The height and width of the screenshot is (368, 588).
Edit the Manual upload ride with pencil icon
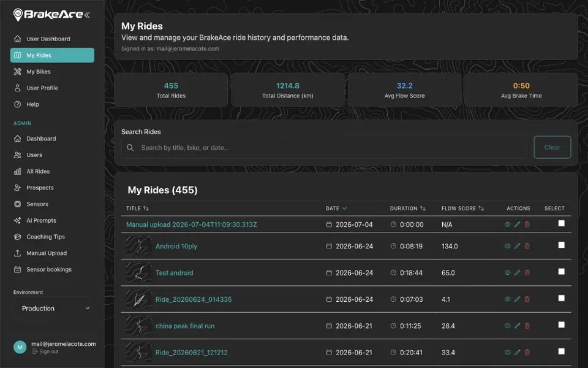517,224
